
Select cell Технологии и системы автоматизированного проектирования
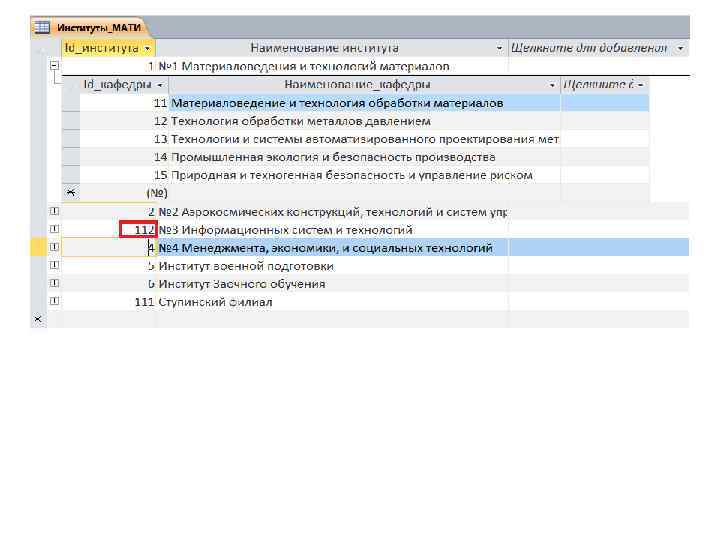pos(365,139)
